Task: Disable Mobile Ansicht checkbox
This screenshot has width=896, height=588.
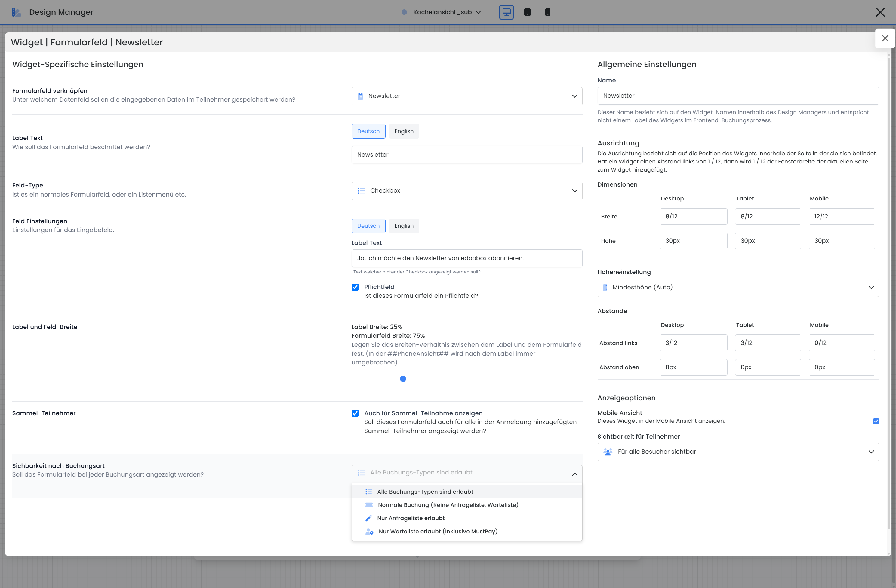Action: [876, 421]
